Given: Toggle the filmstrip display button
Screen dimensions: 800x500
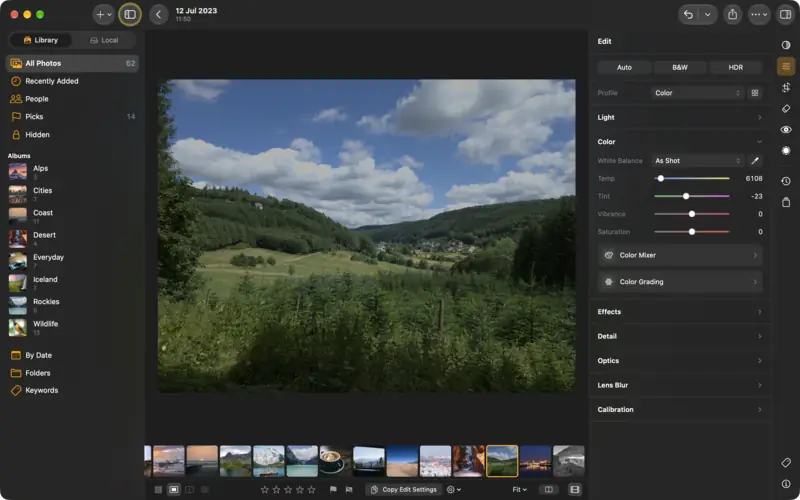Looking at the screenshot, I should coord(574,489).
